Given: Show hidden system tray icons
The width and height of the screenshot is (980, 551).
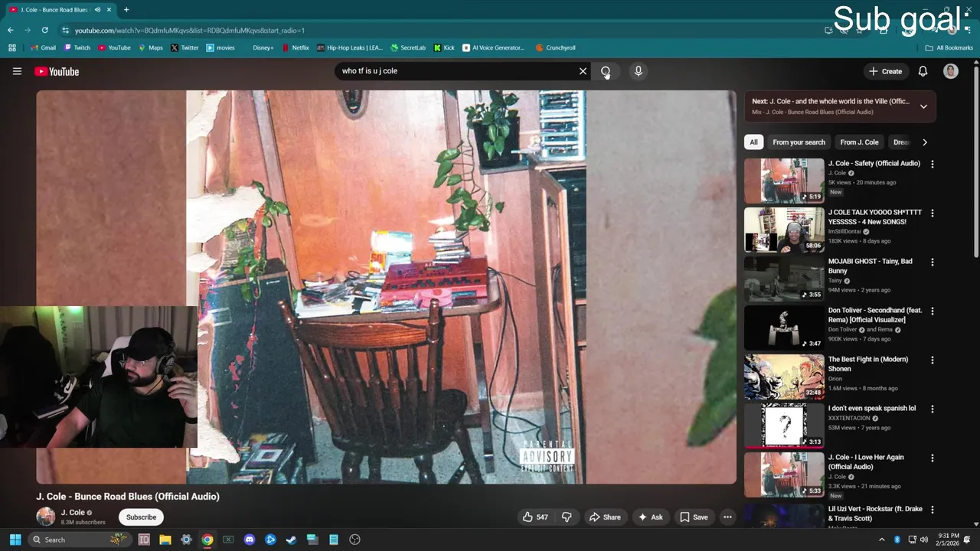Looking at the screenshot, I should [881, 540].
